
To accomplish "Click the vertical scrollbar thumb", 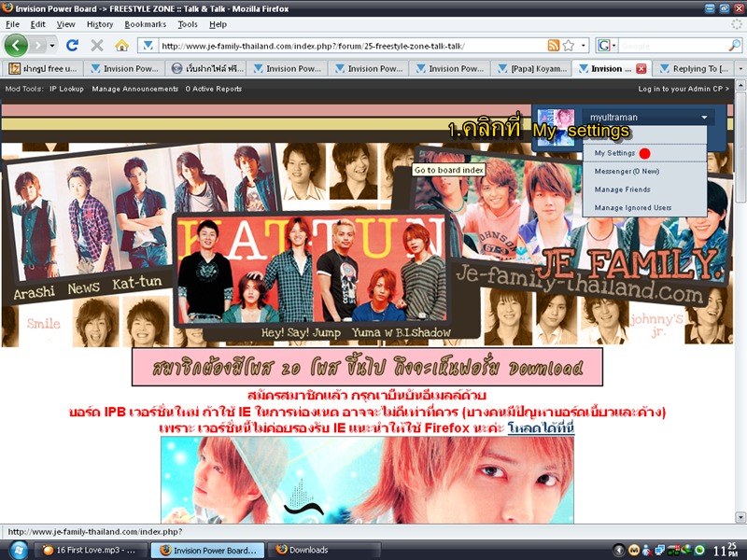I will pos(740,147).
